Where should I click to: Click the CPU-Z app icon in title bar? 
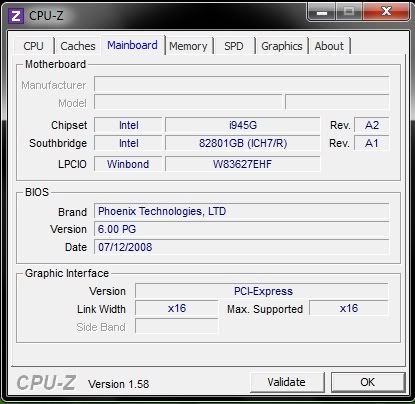(16, 16)
